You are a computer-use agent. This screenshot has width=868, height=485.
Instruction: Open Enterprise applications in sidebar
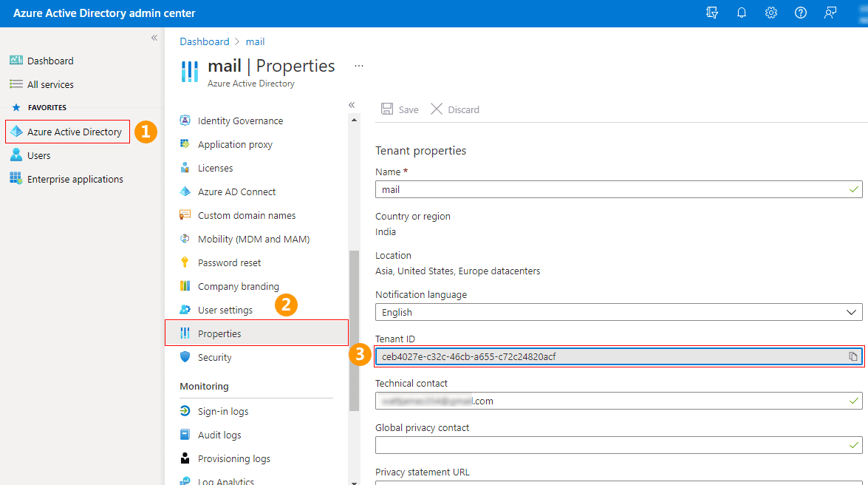75,179
